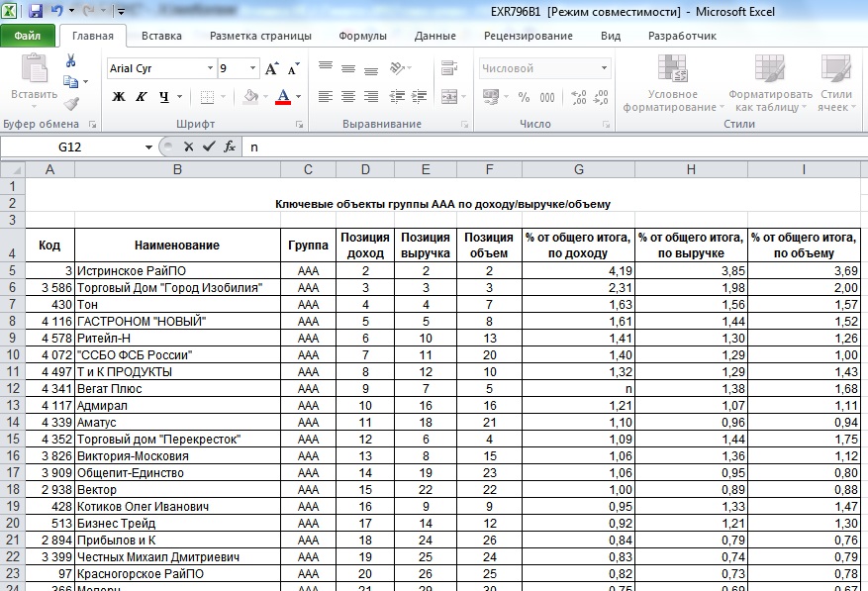Open the font color dropdown arrow
The image size is (868, 591).
pos(298,97)
